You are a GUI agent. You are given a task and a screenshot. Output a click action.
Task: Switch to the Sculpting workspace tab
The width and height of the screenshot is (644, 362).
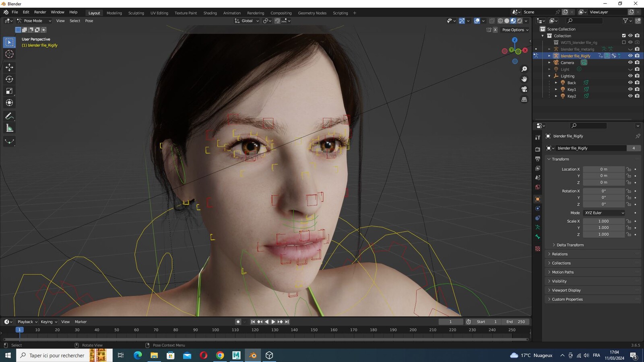[x=136, y=13]
